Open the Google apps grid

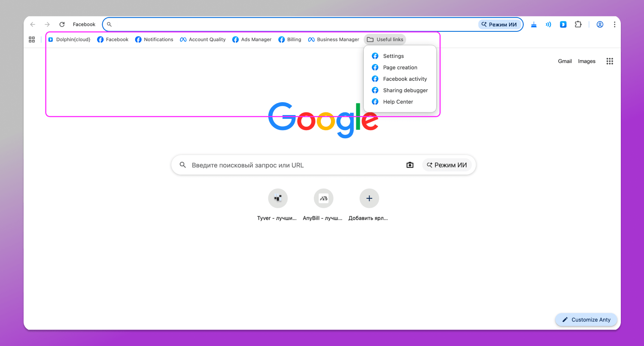click(x=610, y=61)
